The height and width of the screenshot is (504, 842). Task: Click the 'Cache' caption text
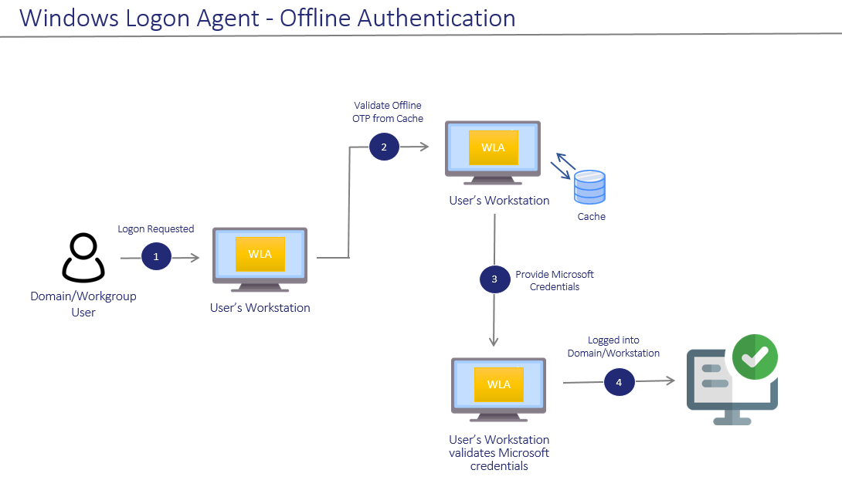(x=592, y=217)
